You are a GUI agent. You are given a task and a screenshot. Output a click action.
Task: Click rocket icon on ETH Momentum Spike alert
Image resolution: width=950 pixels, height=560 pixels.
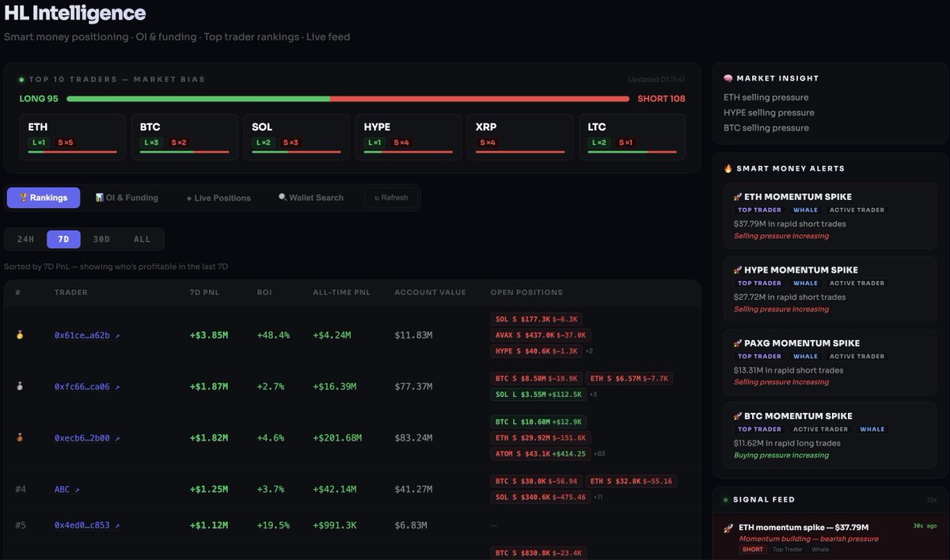coord(738,197)
